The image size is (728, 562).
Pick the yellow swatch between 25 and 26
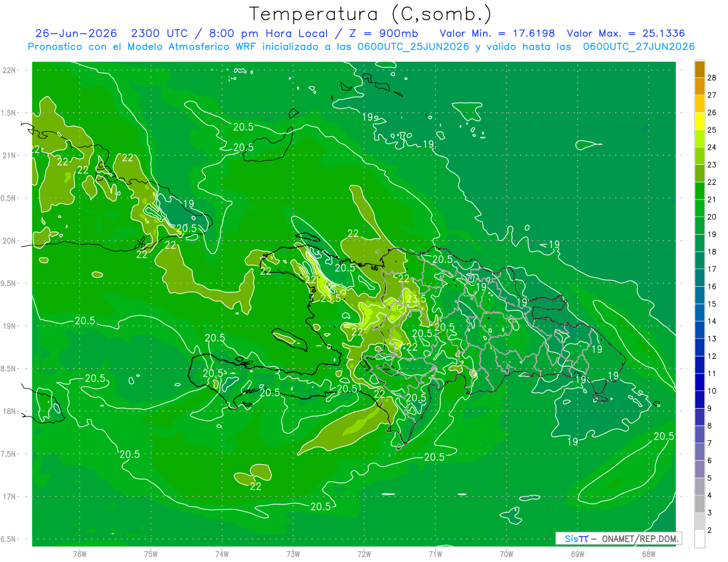699,121
